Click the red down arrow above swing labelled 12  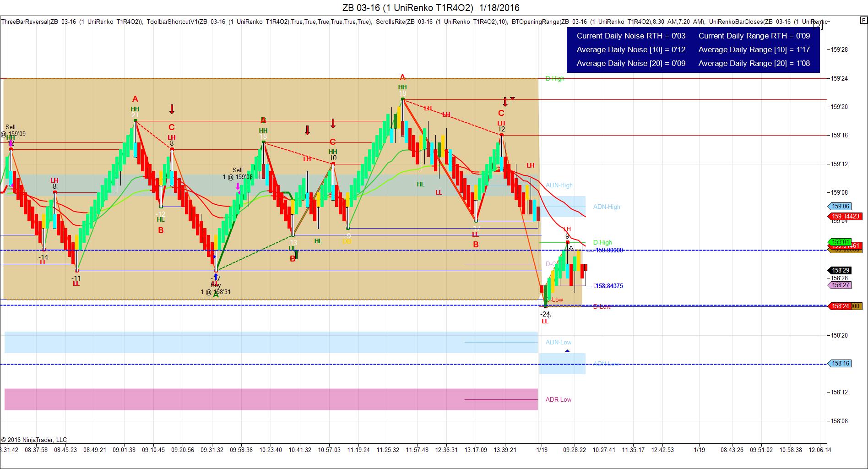click(x=505, y=102)
